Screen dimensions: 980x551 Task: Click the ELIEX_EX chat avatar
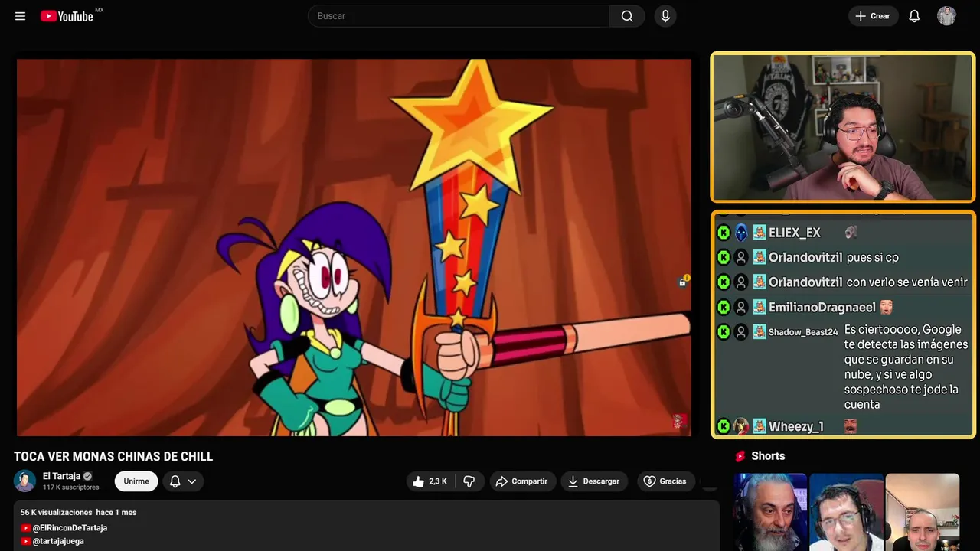pos(741,233)
